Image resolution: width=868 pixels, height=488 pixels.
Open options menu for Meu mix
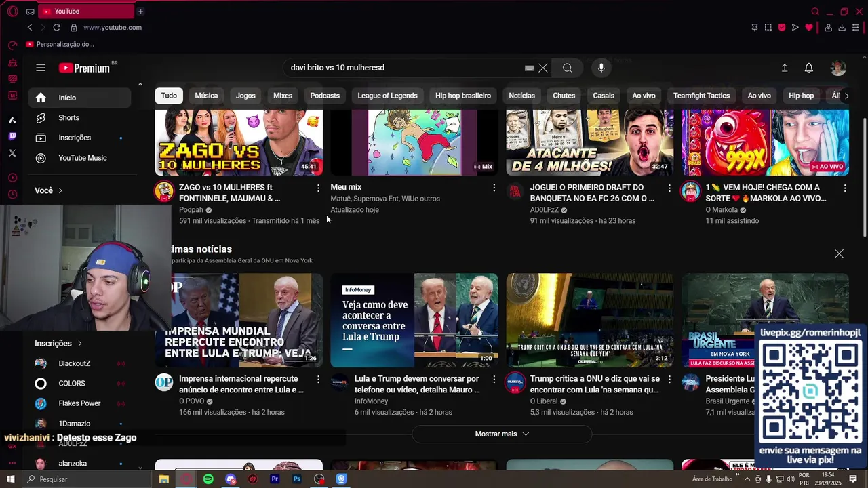(494, 188)
